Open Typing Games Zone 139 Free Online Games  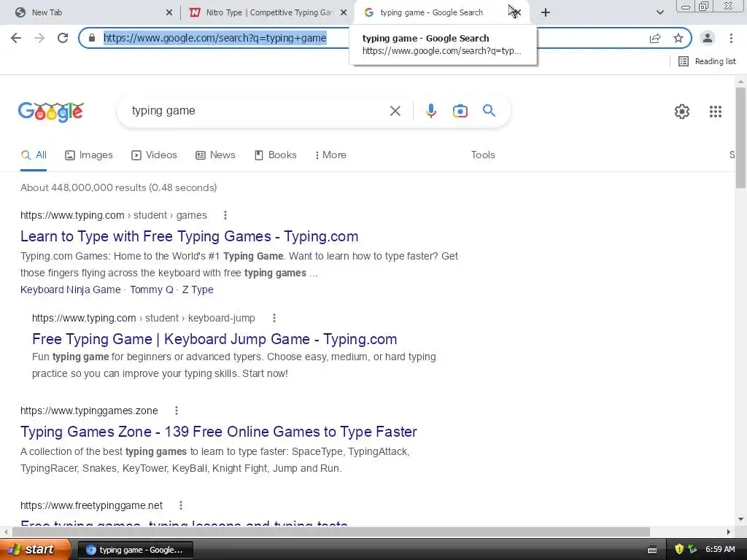pyautogui.click(x=219, y=432)
